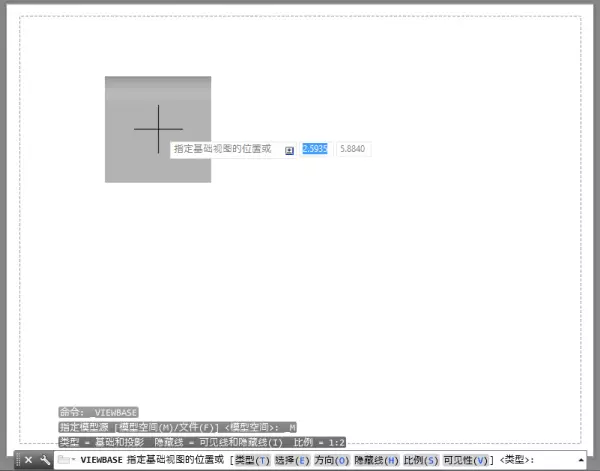Click the VIEWBASE command name in command line
Image resolution: width=600 pixels, height=471 pixels.
[x=101, y=460]
